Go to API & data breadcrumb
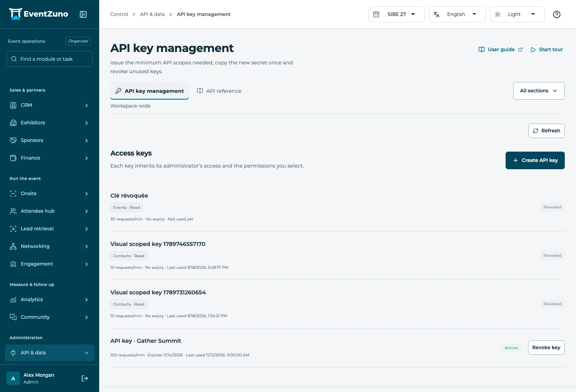Image resolution: width=576 pixels, height=392 pixels. (152, 14)
